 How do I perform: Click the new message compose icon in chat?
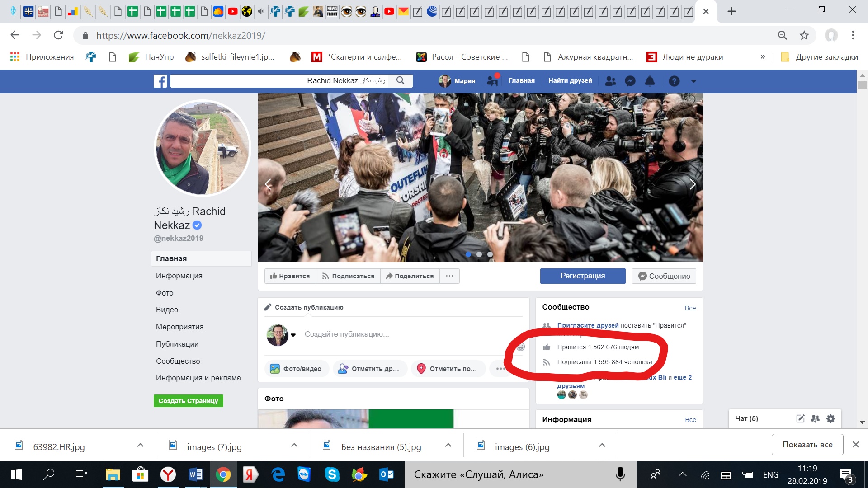pos(800,418)
